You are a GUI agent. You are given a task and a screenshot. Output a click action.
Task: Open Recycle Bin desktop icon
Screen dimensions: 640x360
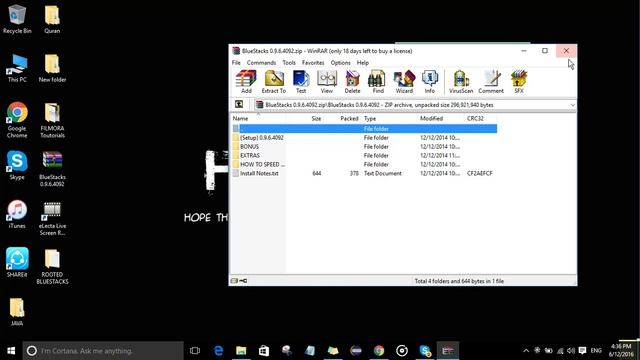click(x=17, y=19)
